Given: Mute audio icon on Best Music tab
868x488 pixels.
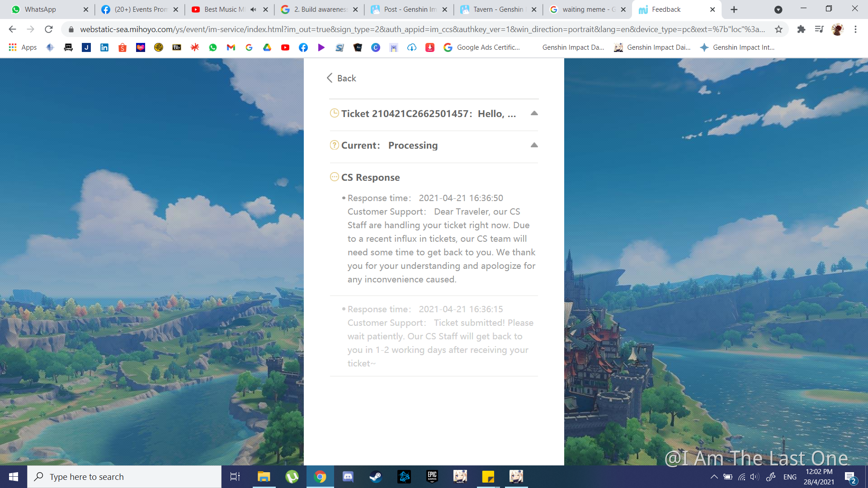Looking at the screenshot, I should (253, 9).
